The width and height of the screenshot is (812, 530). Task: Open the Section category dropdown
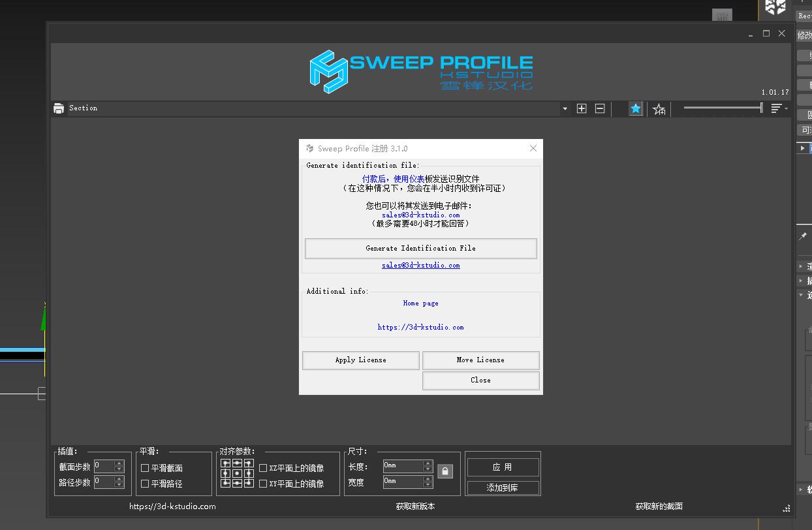[565, 109]
